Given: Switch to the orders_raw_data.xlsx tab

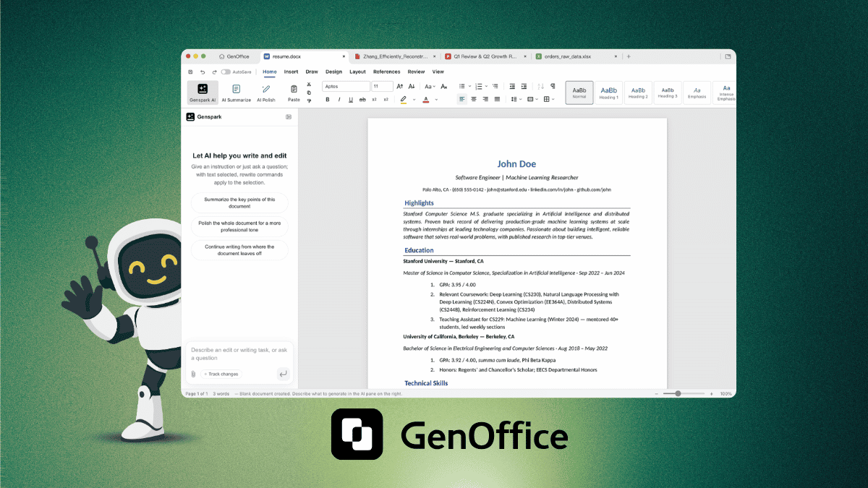Looking at the screenshot, I should tap(576, 56).
